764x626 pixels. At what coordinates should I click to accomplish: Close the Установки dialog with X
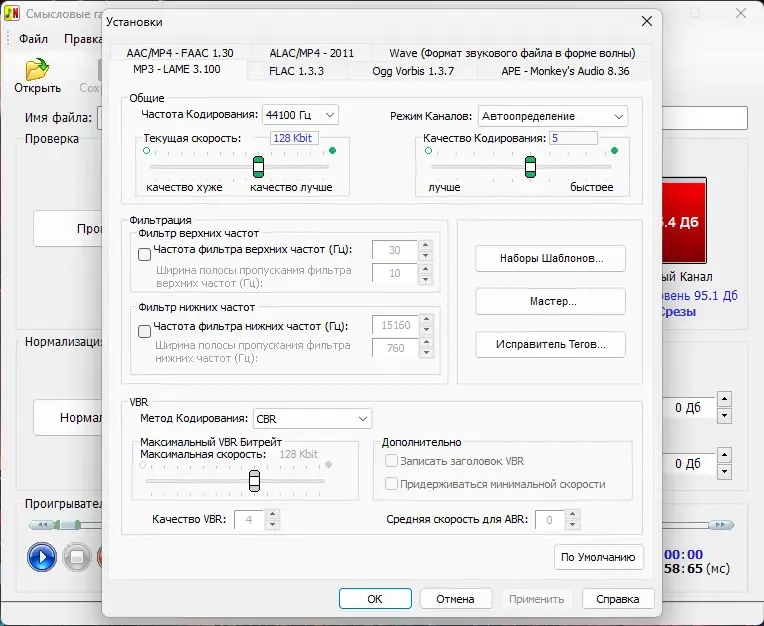647,21
